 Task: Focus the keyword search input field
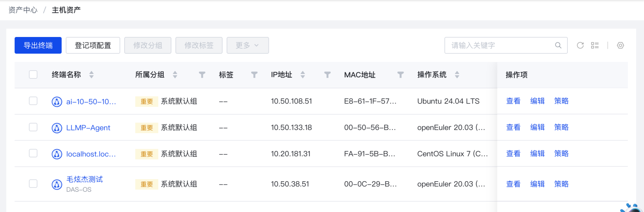[500, 45]
